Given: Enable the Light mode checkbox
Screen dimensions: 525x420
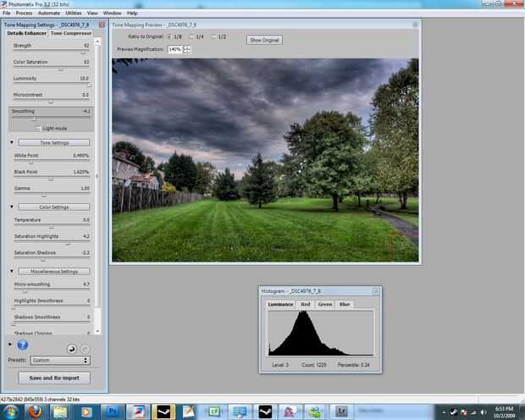Looking at the screenshot, I should 38,128.
